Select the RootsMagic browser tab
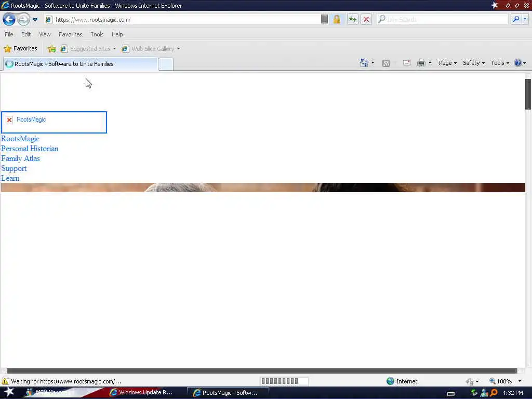 click(x=81, y=64)
